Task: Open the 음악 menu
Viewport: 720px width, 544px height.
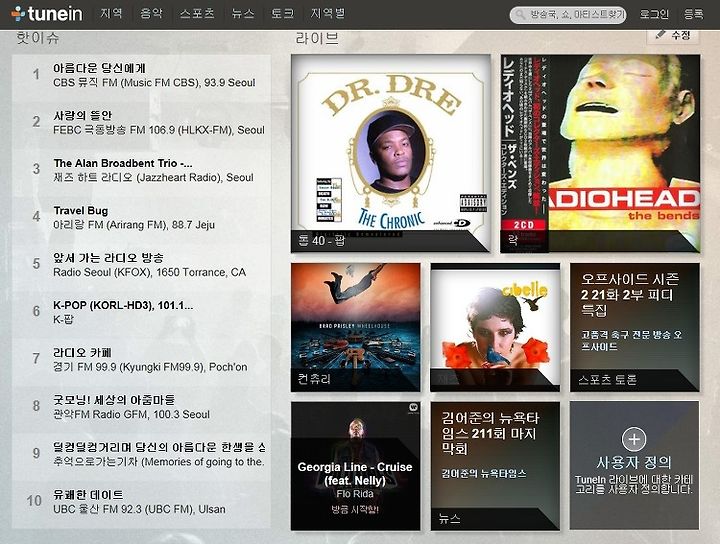Action: pyautogui.click(x=152, y=13)
